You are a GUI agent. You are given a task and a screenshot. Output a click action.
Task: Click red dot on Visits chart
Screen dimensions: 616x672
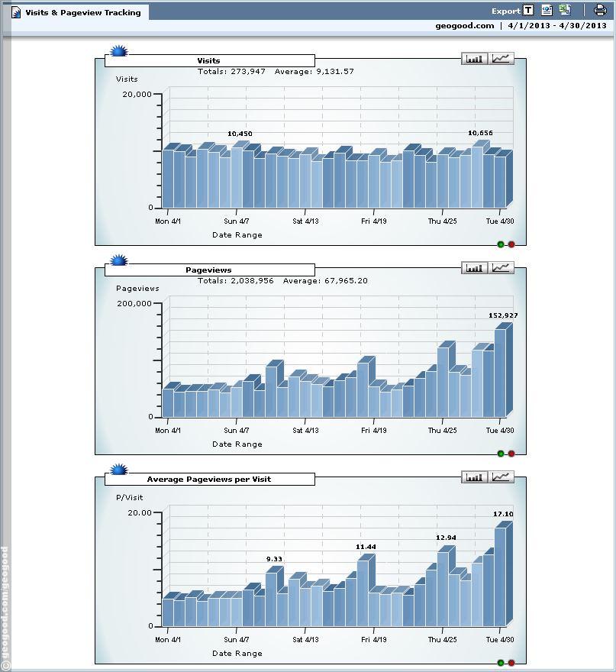tap(511, 244)
